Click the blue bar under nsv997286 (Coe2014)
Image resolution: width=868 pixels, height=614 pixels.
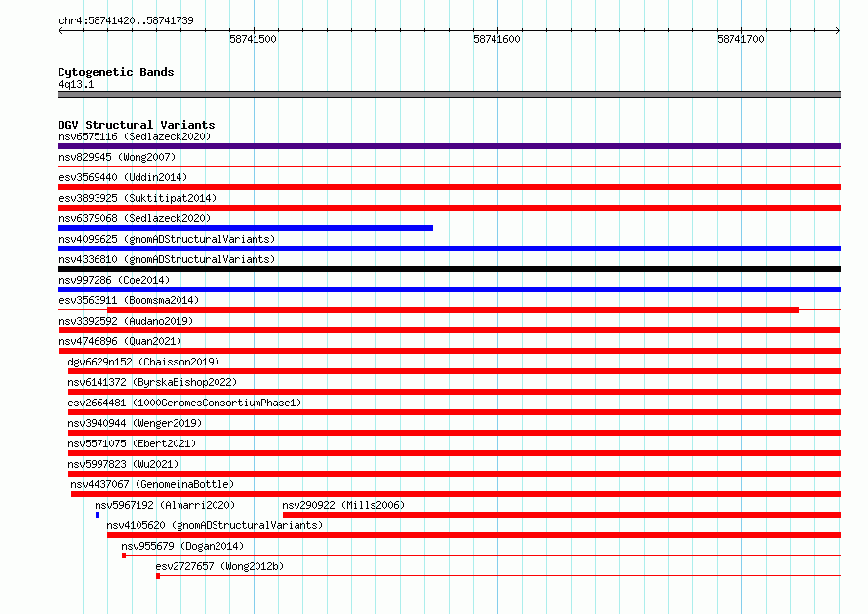pyautogui.click(x=449, y=289)
